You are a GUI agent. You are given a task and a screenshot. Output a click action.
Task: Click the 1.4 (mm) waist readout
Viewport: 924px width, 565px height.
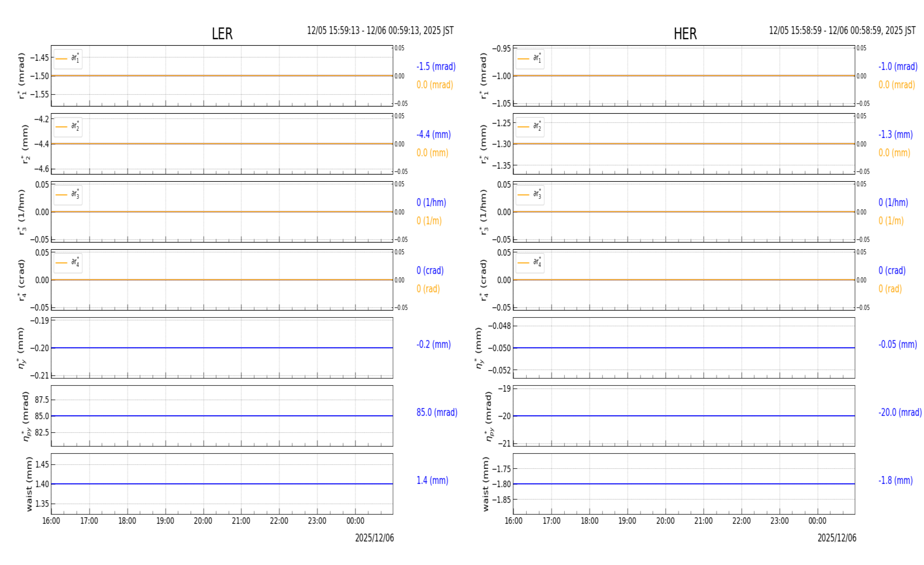click(x=433, y=481)
